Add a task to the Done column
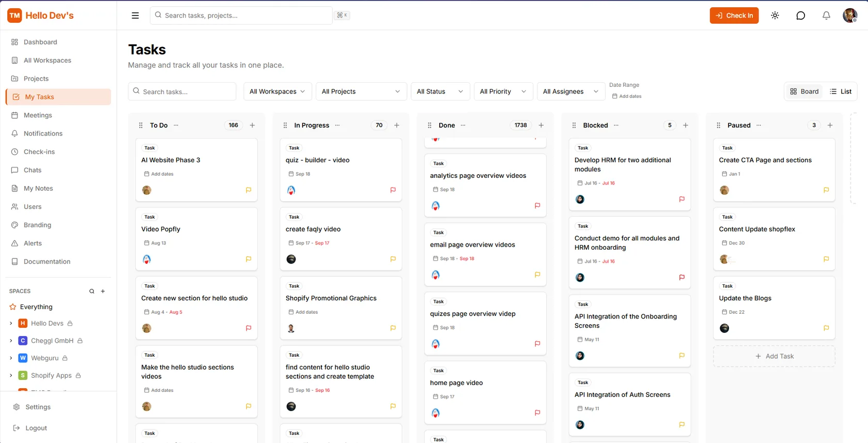This screenshot has height=443, width=868. click(541, 126)
